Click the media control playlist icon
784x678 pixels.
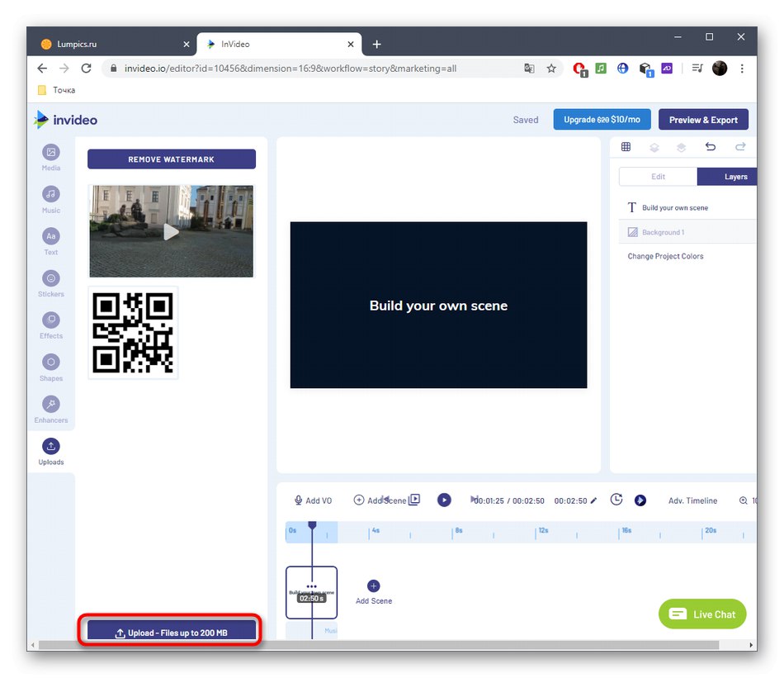point(697,68)
